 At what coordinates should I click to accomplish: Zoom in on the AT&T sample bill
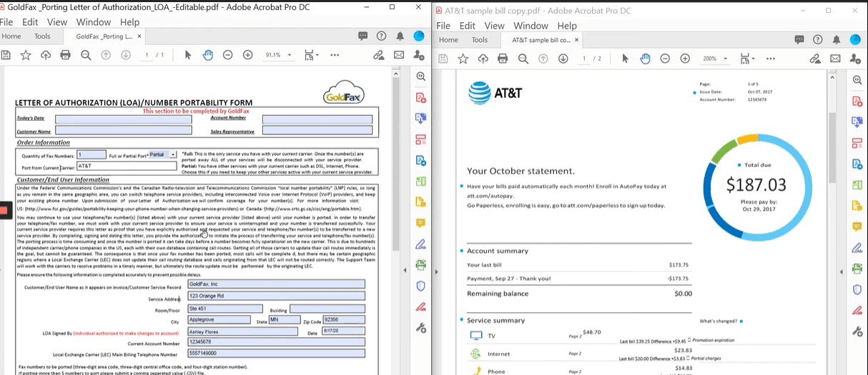coord(685,59)
